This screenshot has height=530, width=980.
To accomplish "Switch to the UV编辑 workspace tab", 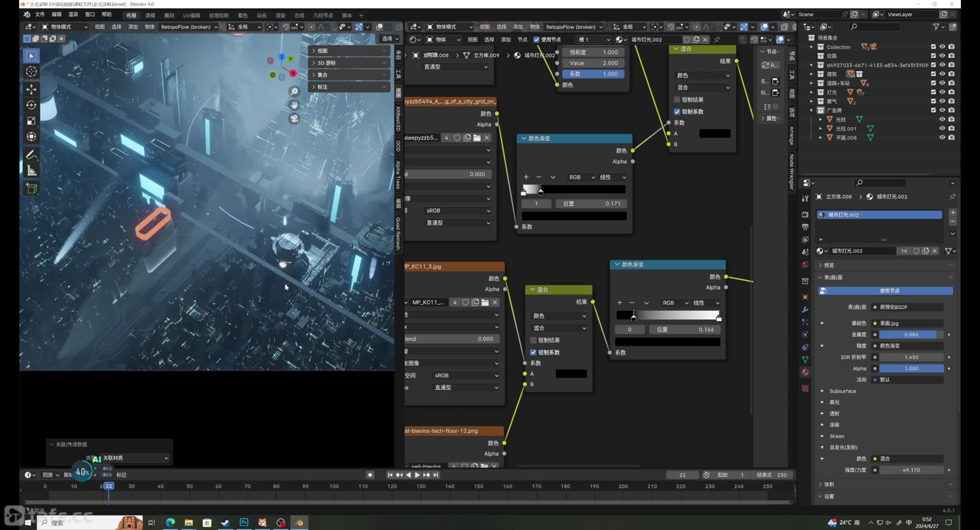I will (191, 15).
